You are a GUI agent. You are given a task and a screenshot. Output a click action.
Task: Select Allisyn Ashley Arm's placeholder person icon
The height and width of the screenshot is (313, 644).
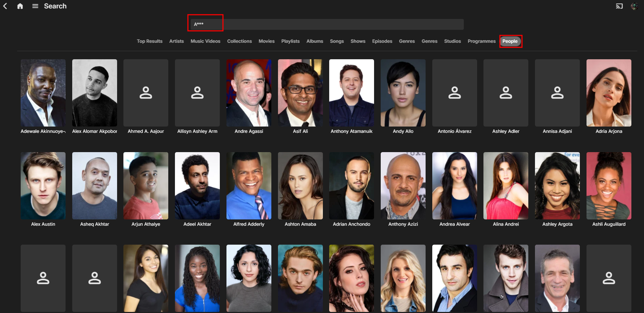(x=197, y=93)
